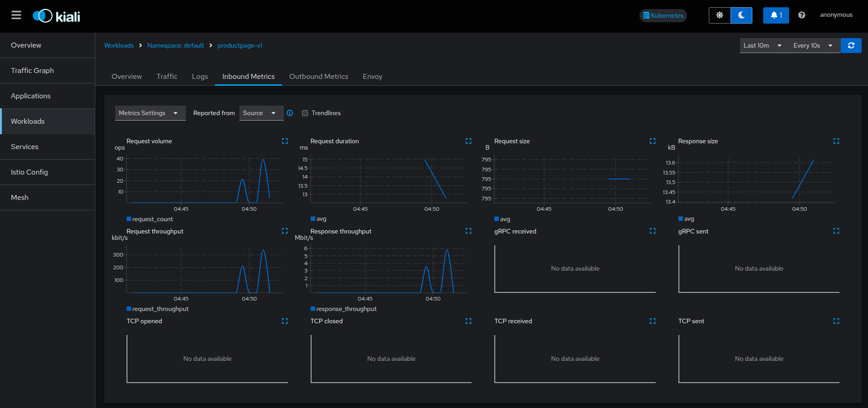The image size is (868, 408).
Task: Open the Last 10m time range dropdown
Action: (762, 45)
